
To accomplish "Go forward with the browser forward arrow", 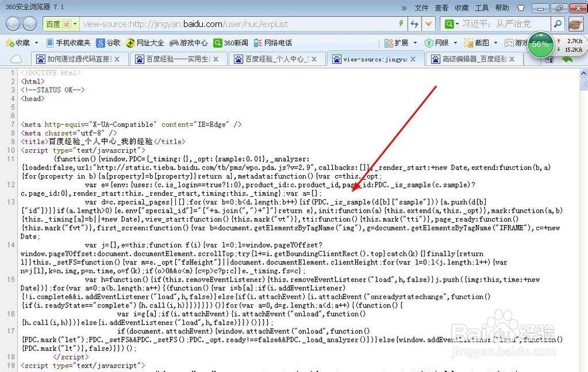I will click(x=29, y=24).
